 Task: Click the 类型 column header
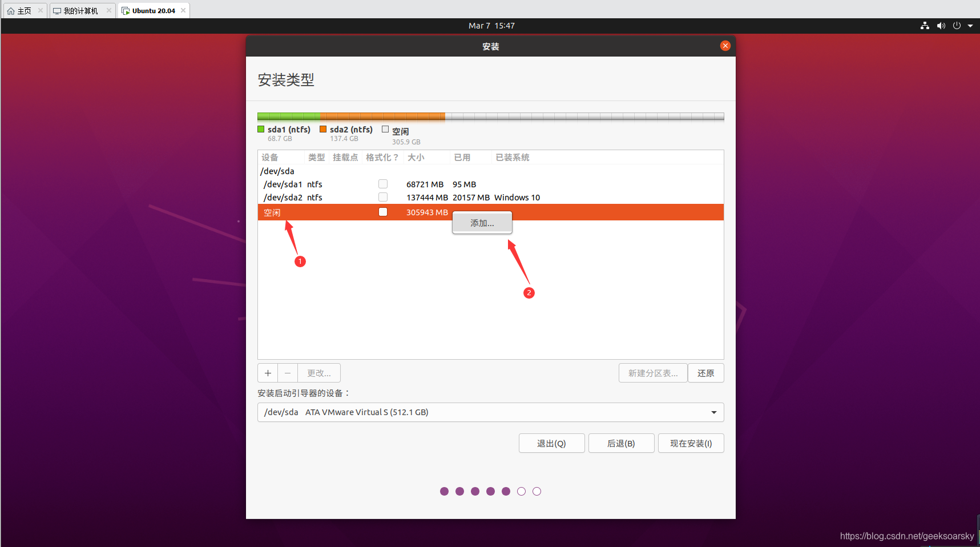pyautogui.click(x=317, y=157)
